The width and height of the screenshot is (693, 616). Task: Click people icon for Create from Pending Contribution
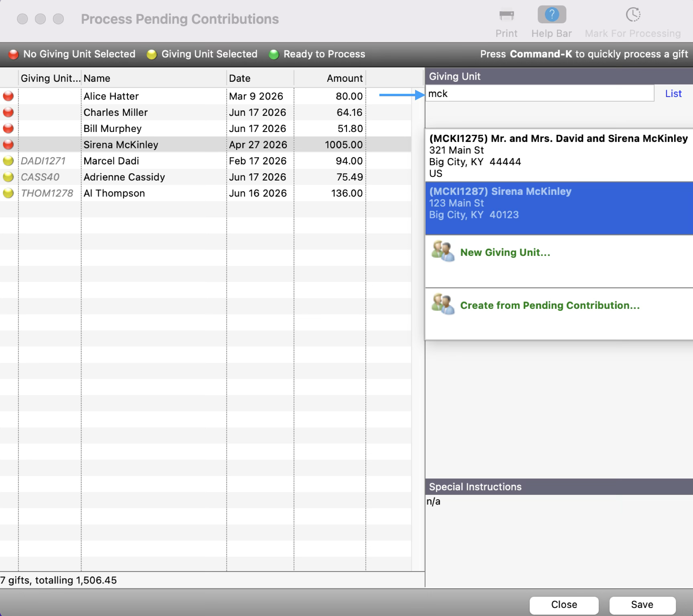[443, 304]
